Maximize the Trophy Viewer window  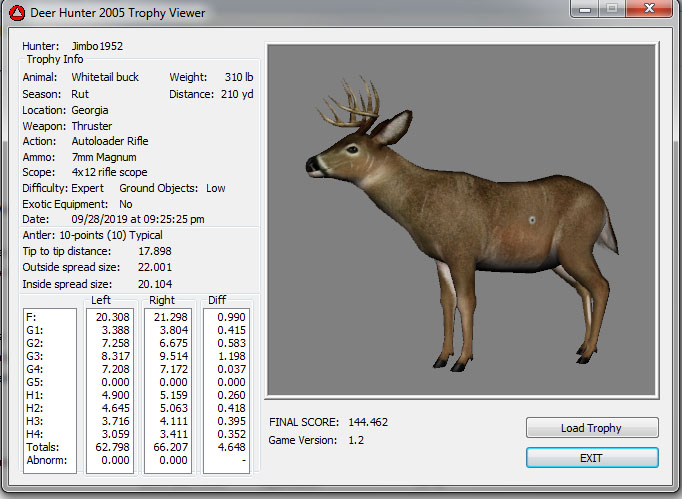point(612,9)
